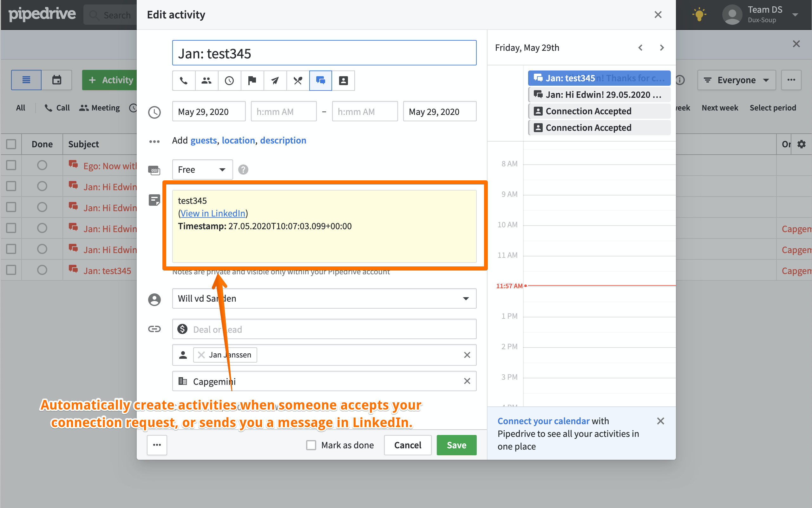Open the help icon next to Free
This screenshot has width=812, height=508.
[243, 170]
